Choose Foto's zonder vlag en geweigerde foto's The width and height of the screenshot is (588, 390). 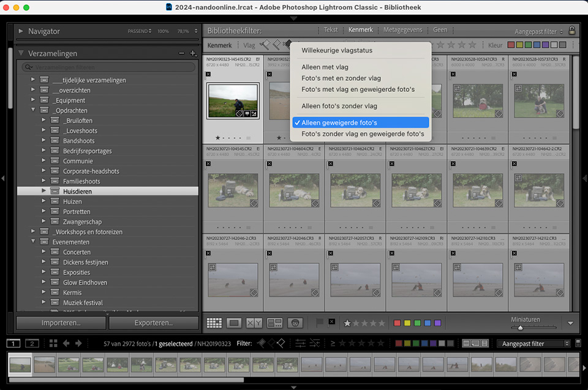pyautogui.click(x=361, y=134)
